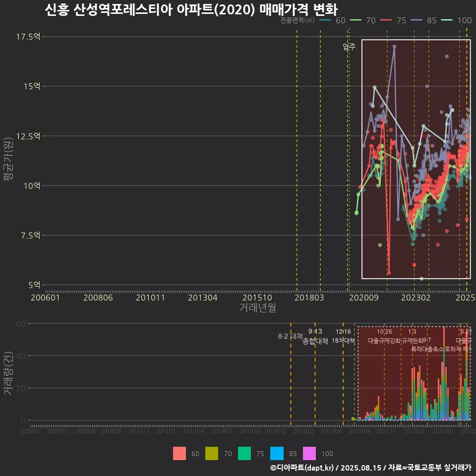Screen dimensions: 476x476
Task: Click the 20 tick on volume y-axis
Action: tap(21, 388)
